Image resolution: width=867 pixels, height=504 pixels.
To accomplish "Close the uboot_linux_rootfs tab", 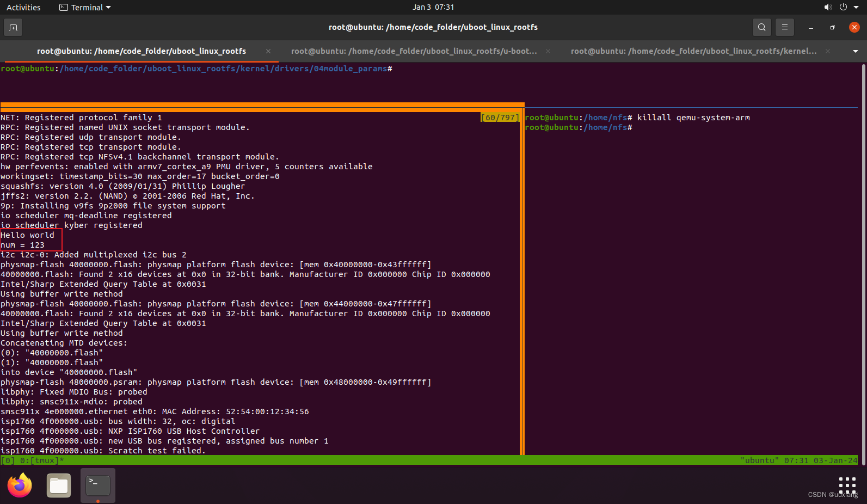I will 268,51.
